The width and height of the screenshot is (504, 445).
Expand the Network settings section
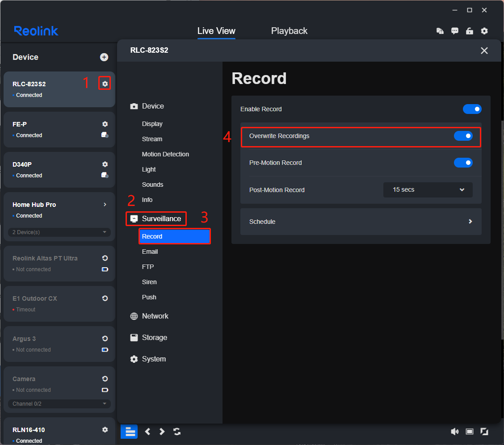149,316
